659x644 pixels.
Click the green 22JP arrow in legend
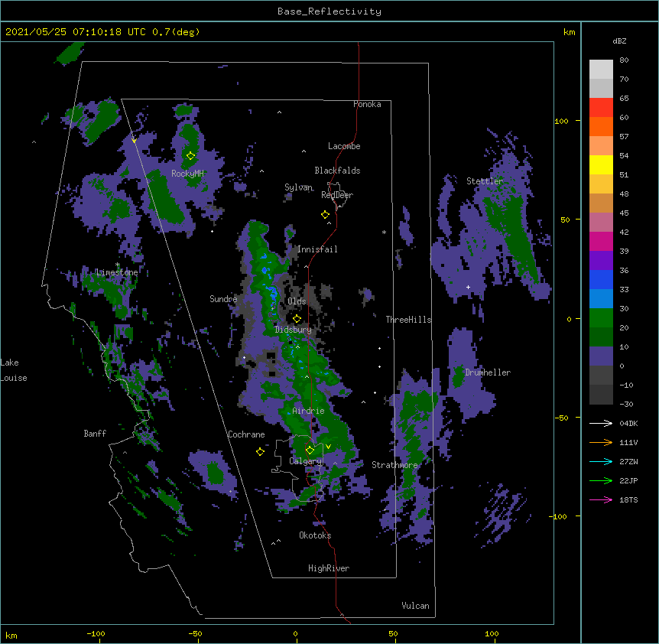click(x=601, y=480)
